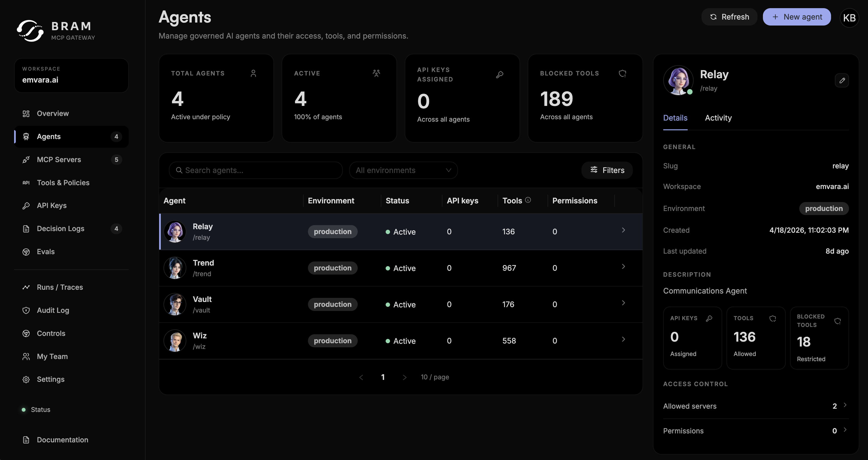The height and width of the screenshot is (460, 868).
Task: Click the BRAM gateway logo
Action: 30,31
